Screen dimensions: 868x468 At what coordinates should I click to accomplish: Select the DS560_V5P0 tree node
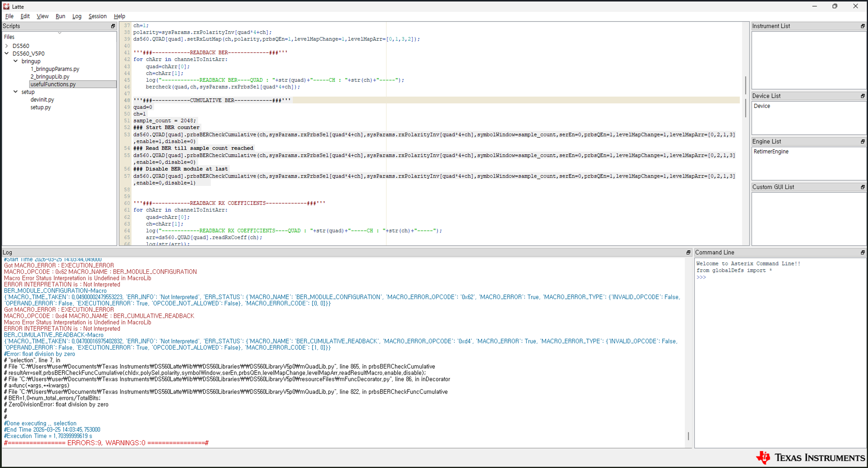tap(29, 53)
